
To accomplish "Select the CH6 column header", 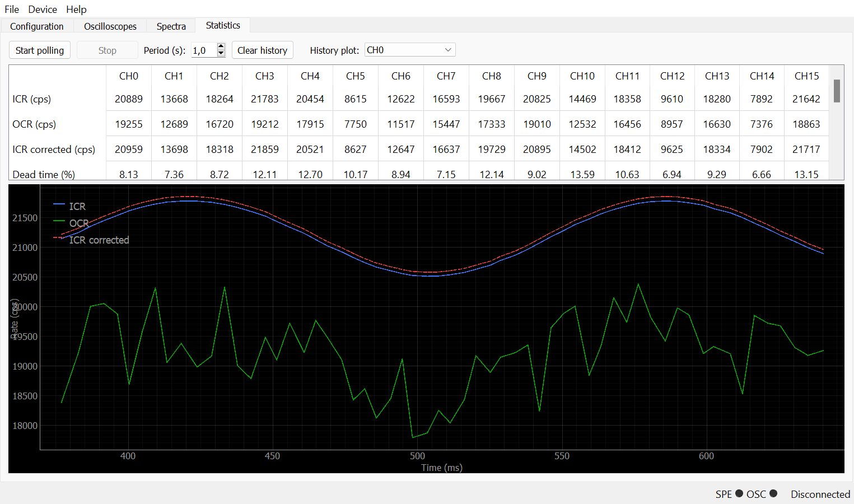I will click(401, 76).
